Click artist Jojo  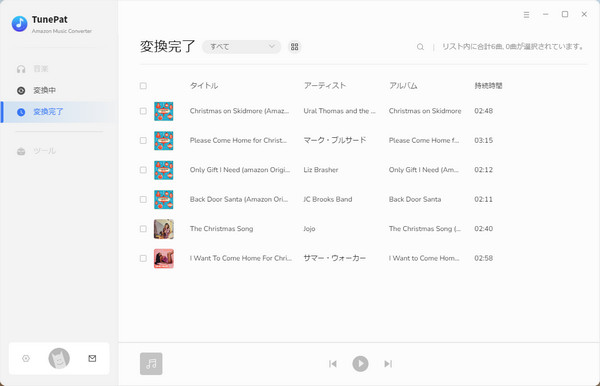coord(309,229)
